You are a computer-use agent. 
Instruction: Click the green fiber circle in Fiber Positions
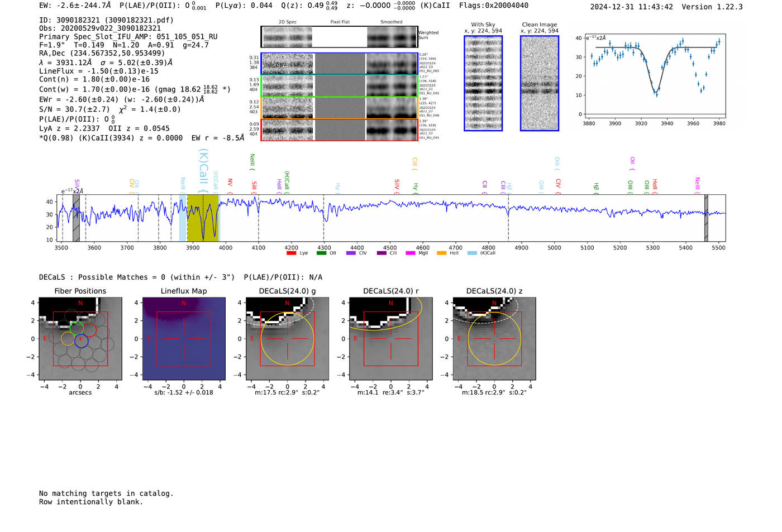pos(77,328)
